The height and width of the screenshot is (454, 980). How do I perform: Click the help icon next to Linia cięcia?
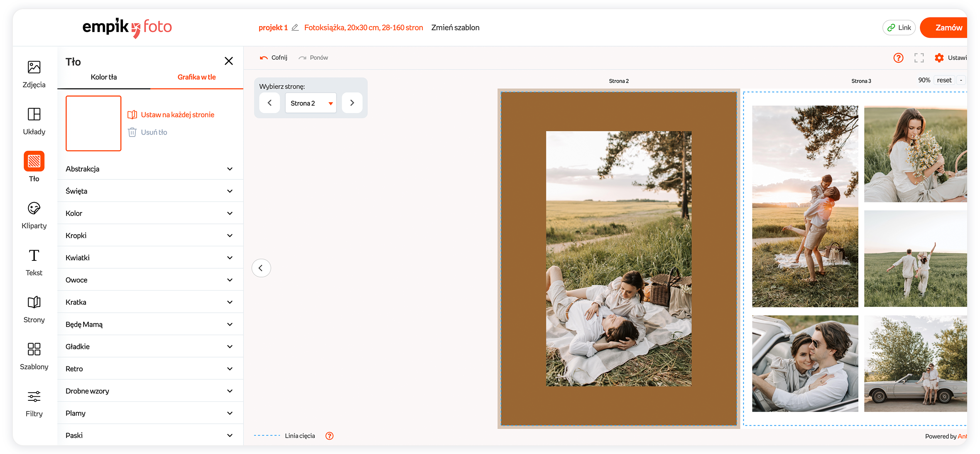tap(329, 436)
